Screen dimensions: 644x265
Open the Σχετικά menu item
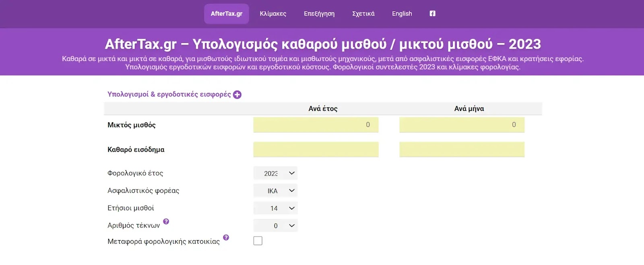(x=363, y=14)
